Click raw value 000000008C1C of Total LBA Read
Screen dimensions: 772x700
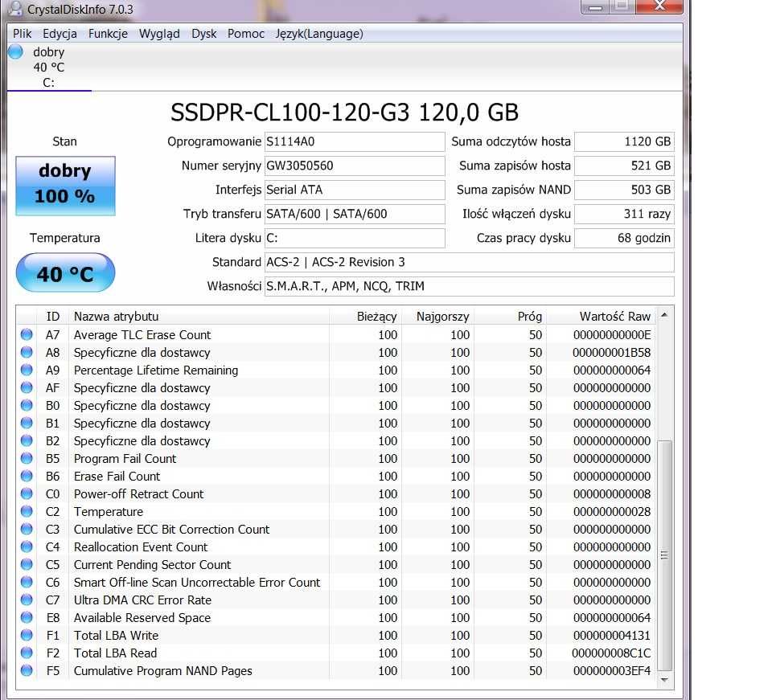611,653
